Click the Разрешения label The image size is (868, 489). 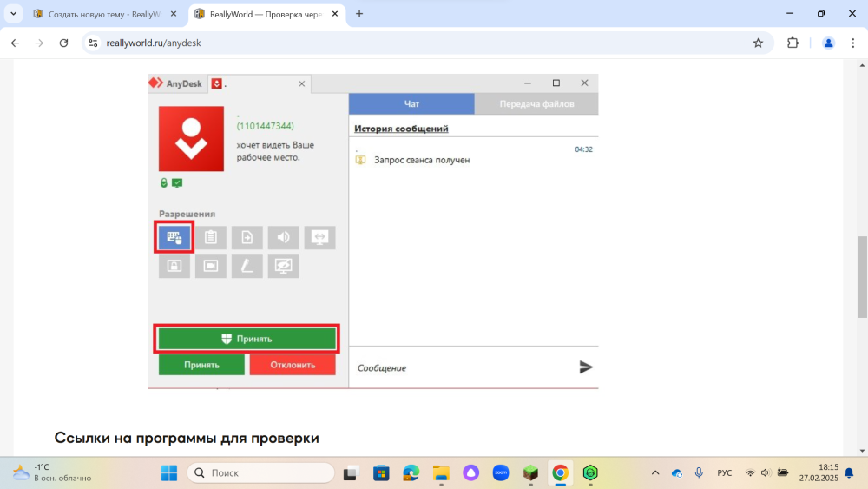(x=187, y=214)
